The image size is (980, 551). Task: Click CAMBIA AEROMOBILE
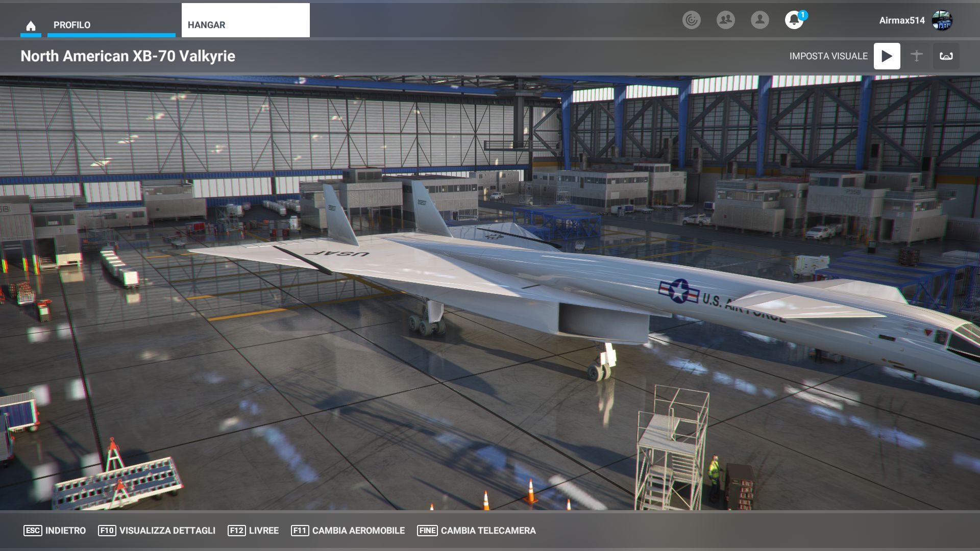(348, 531)
